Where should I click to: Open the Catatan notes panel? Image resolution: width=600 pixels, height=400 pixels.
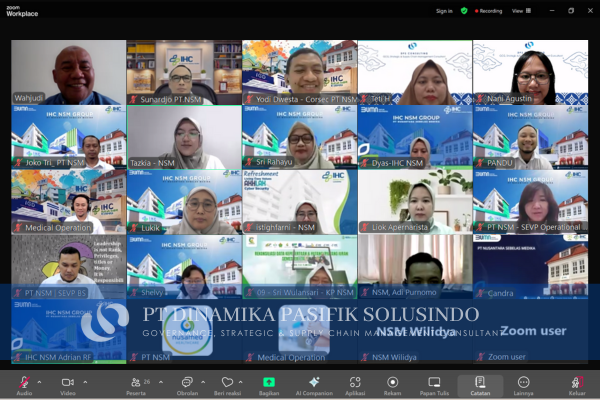pos(480,382)
